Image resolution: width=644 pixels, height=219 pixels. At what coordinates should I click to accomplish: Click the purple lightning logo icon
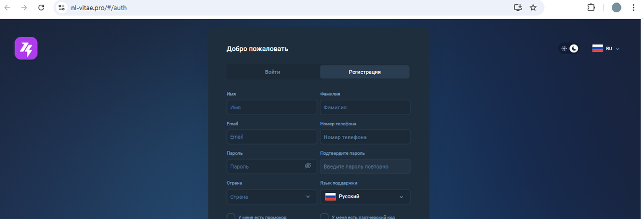26,48
